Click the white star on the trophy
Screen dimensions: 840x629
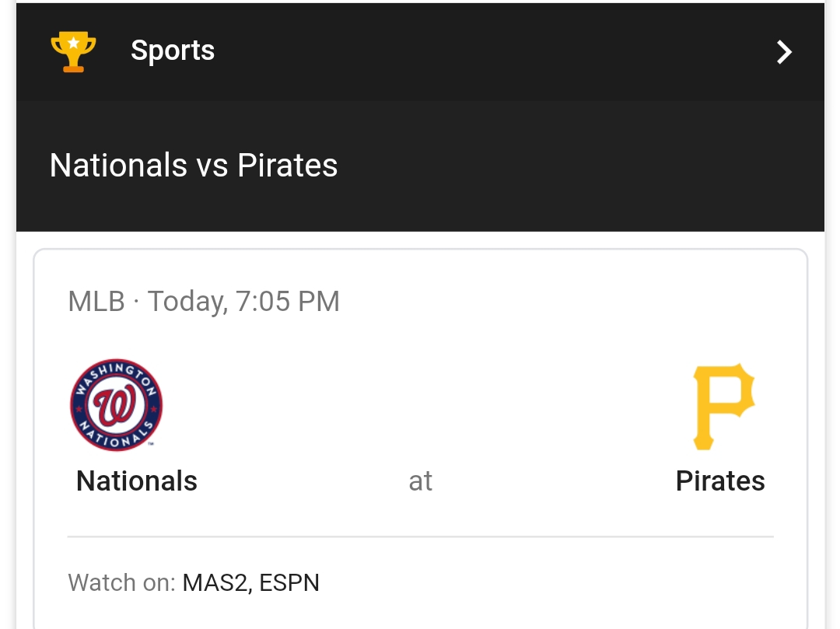coord(73,44)
